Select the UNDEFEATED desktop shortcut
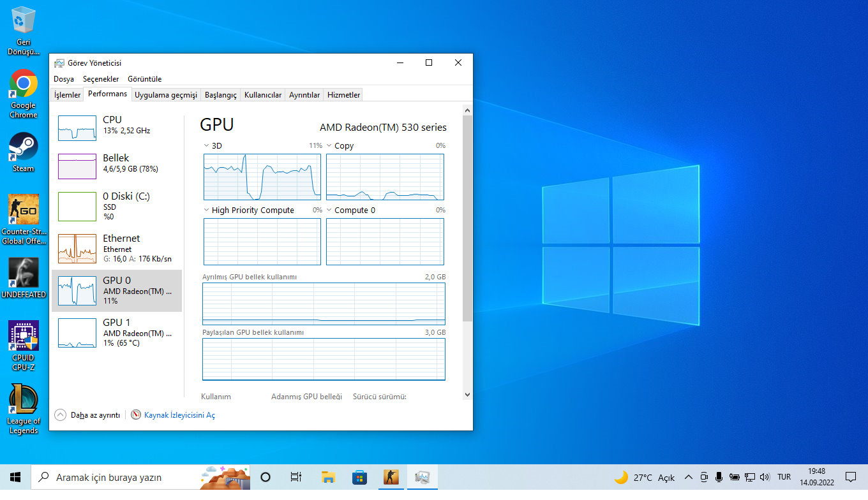 point(24,278)
